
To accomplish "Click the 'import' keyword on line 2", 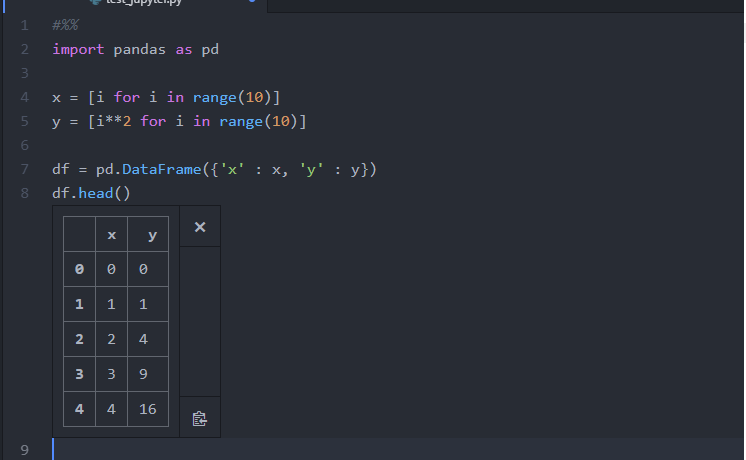I will [x=78, y=49].
